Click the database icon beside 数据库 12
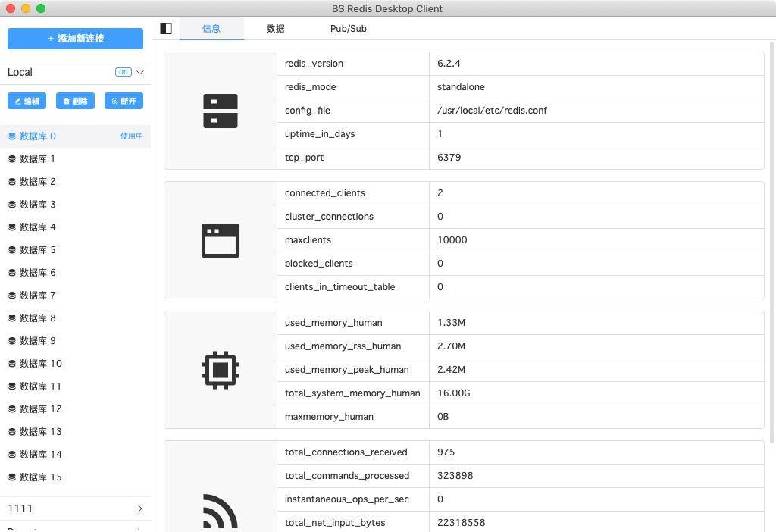This screenshot has height=532, width=776. click(12, 409)
